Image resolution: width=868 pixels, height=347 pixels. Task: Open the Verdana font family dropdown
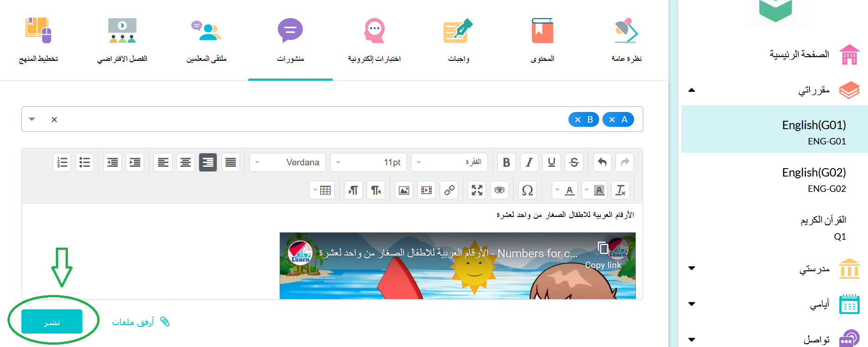coord(287,163)
